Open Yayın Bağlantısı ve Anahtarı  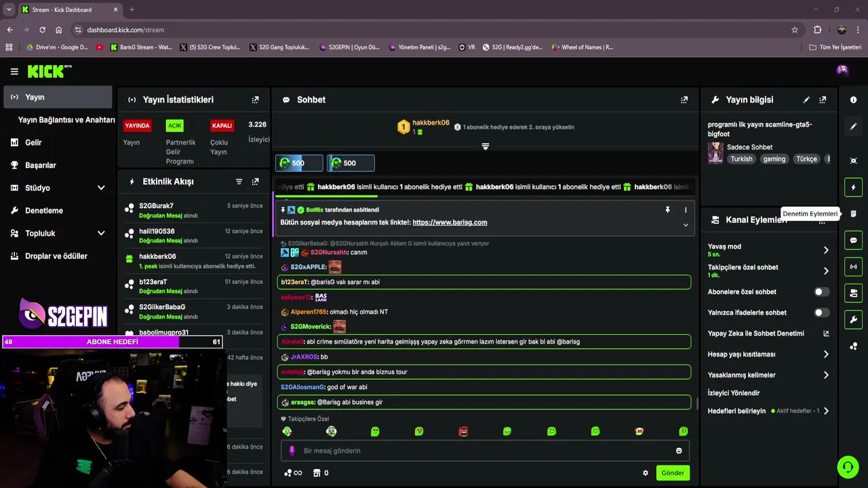coord(66,120)
